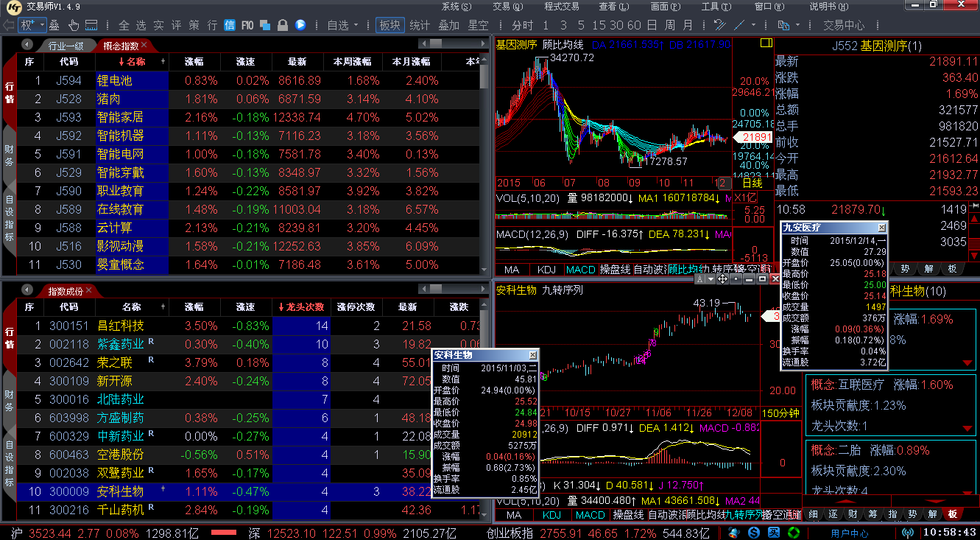Click the padlock lock icon in toolbar

click(283, 25)
